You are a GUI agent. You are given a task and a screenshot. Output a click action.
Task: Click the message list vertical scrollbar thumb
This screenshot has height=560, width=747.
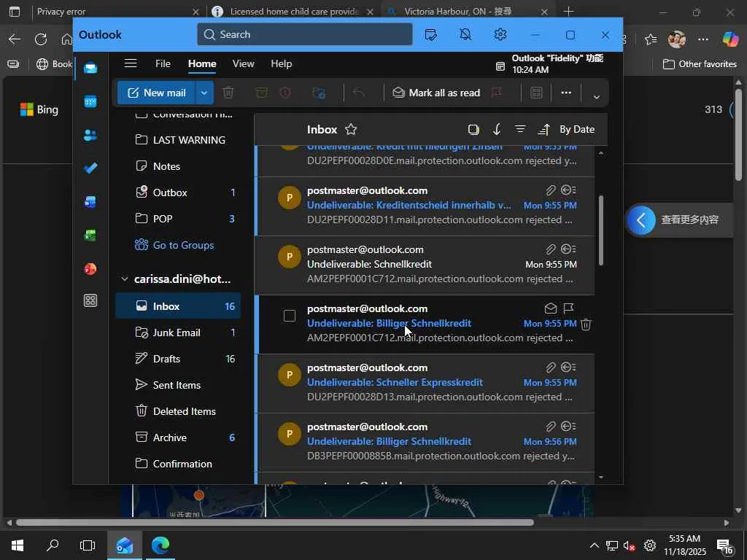pyautogui.click(x=601, y=230)
